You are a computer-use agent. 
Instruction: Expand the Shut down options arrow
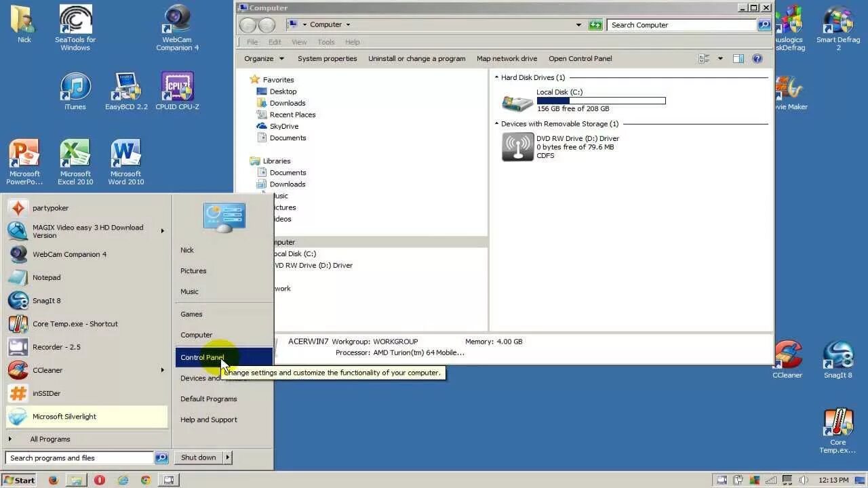(227, 457)
